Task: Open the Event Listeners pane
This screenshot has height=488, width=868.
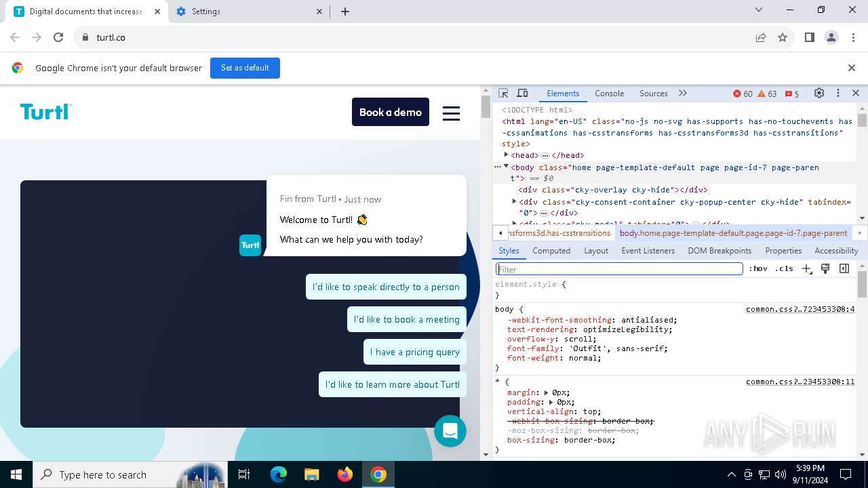Action: [x=648, y=251]
